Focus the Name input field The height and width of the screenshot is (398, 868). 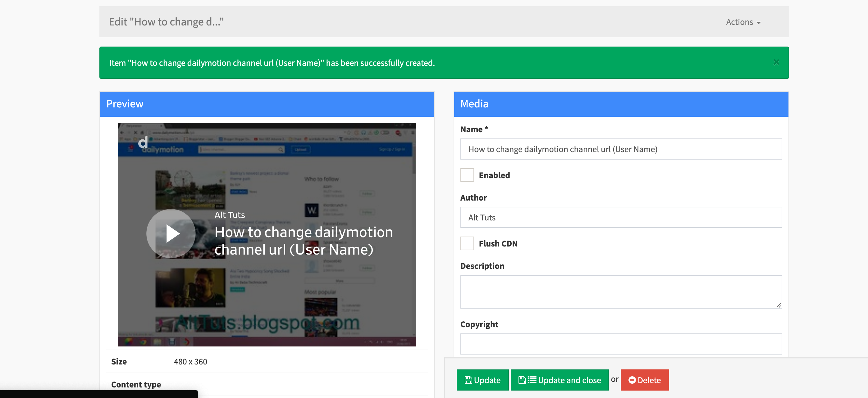tap(621, 149)
